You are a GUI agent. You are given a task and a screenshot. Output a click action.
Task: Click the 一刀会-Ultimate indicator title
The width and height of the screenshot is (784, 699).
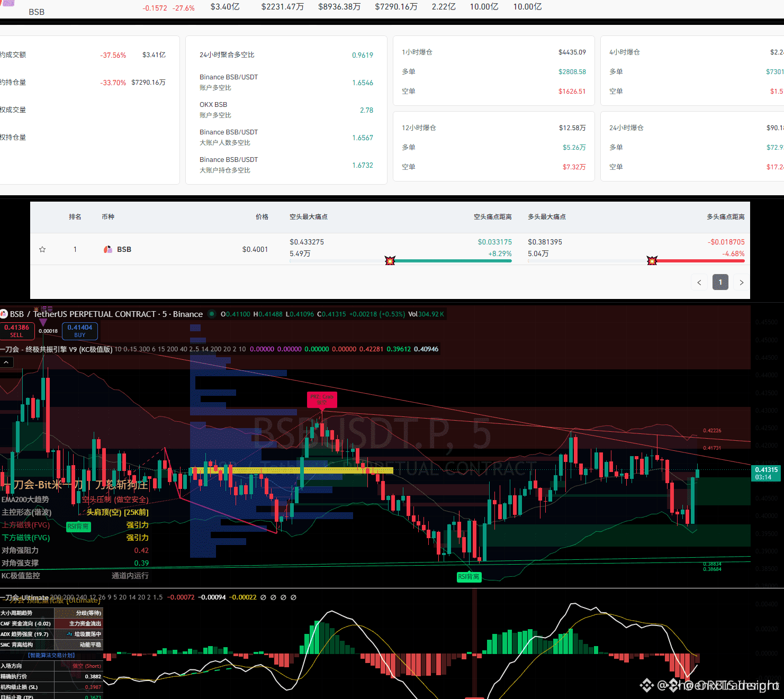click(24, 597)
